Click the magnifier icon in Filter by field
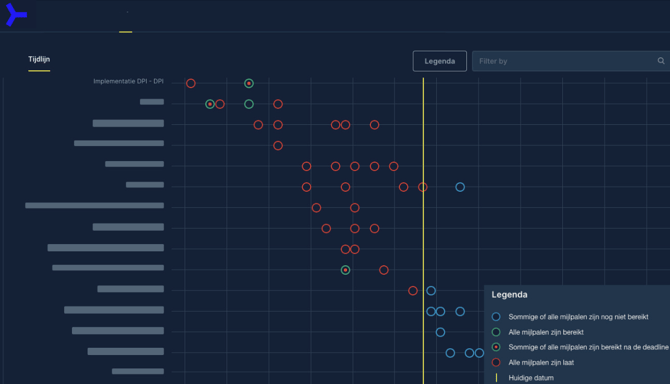 click(661, 61)
